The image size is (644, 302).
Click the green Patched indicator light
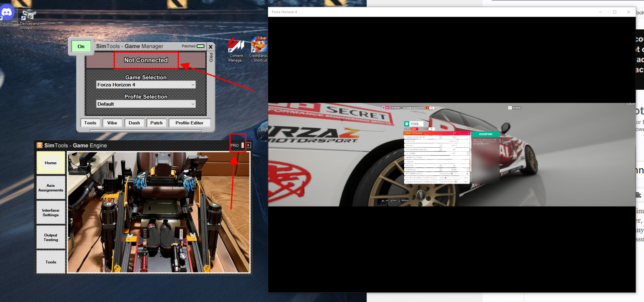pos(200,46)
